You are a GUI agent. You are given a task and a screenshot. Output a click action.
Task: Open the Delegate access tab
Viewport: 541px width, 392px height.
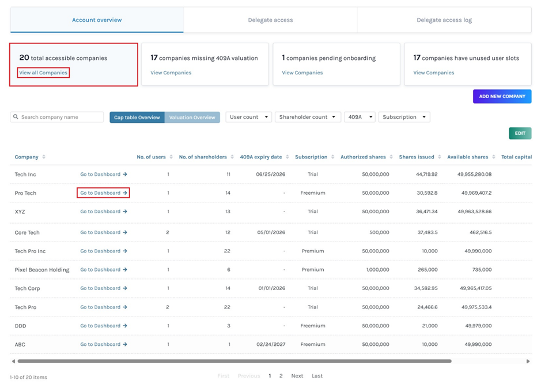270,20
